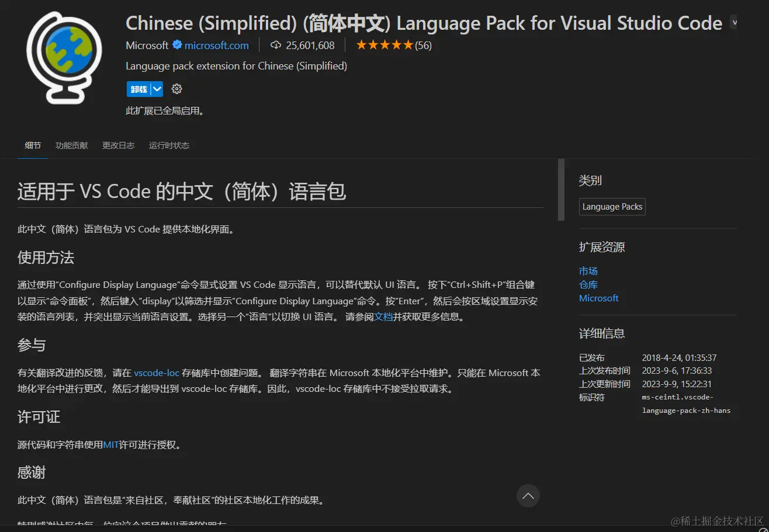
Task: Open the MIT license link
Action: pyautogui.click(x=111, y=445)
